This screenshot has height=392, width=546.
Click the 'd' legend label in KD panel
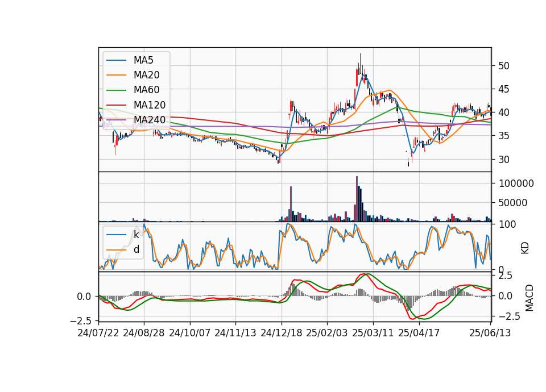[x=136, y=249]
